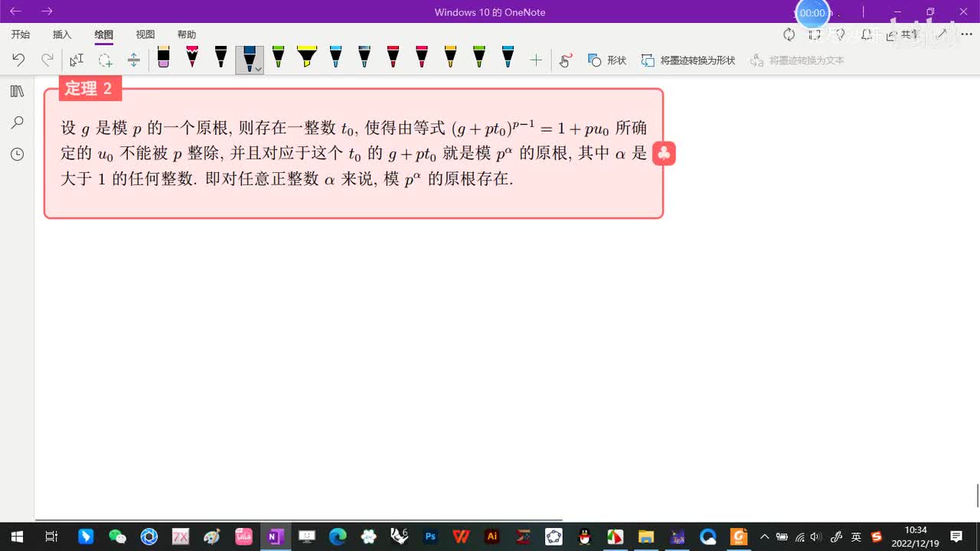The height and width of the screenshot is (551, 980).
Task: Choose the Insert Space tool
Action: (x=133, y=60)
